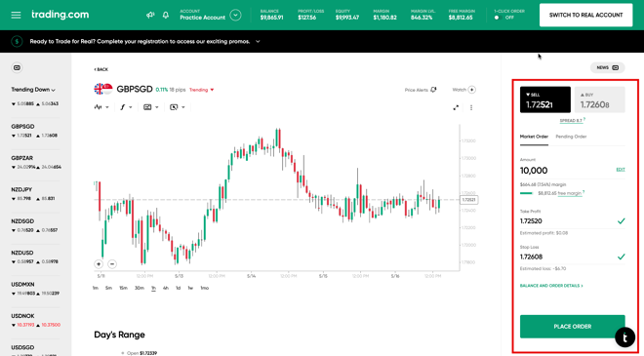This screenshot has width=644, height=356.
Task: Open the notifications bell in header
Action: pyautogui.click(x=166, y=16)
